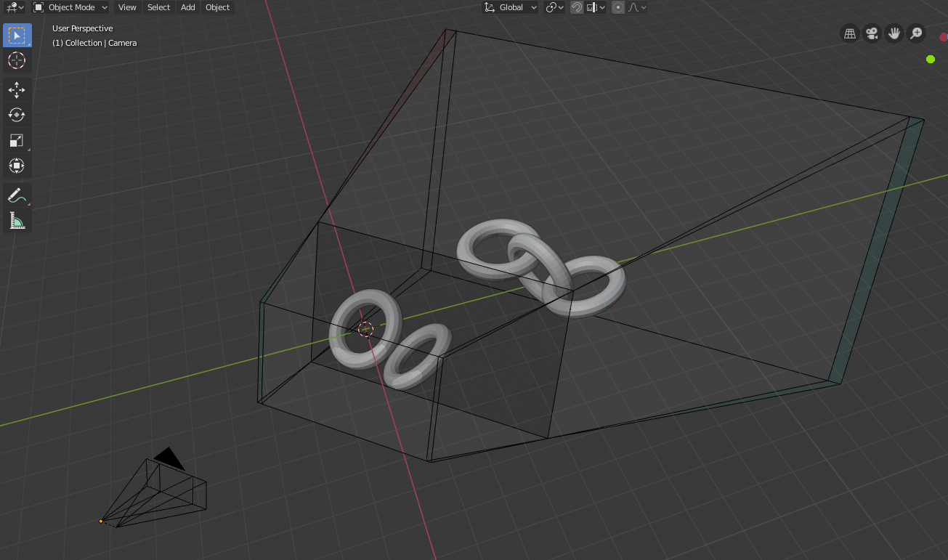Open the snapping options dropdown
The image size is (948, 560).
click(596, 7)
